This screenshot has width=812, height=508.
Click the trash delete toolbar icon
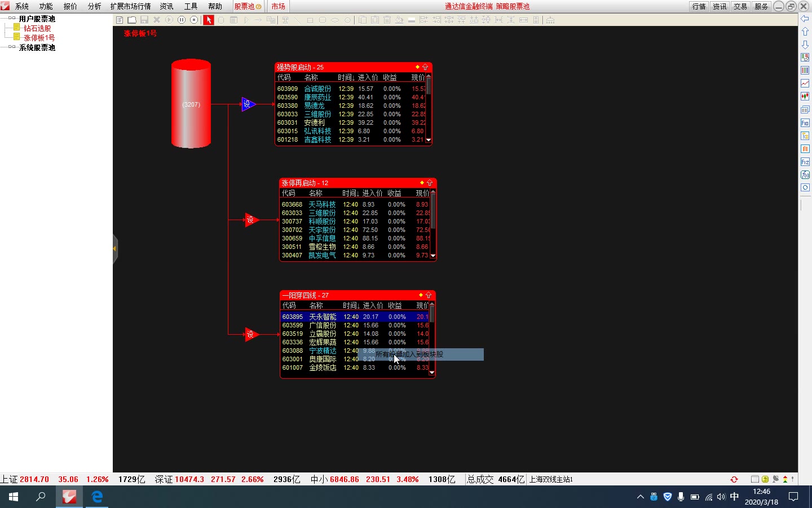coord(387,20)
